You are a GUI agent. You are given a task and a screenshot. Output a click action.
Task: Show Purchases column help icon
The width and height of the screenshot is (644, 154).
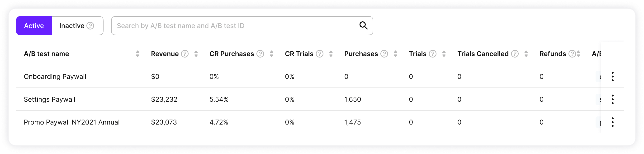(x=384, y=54)
